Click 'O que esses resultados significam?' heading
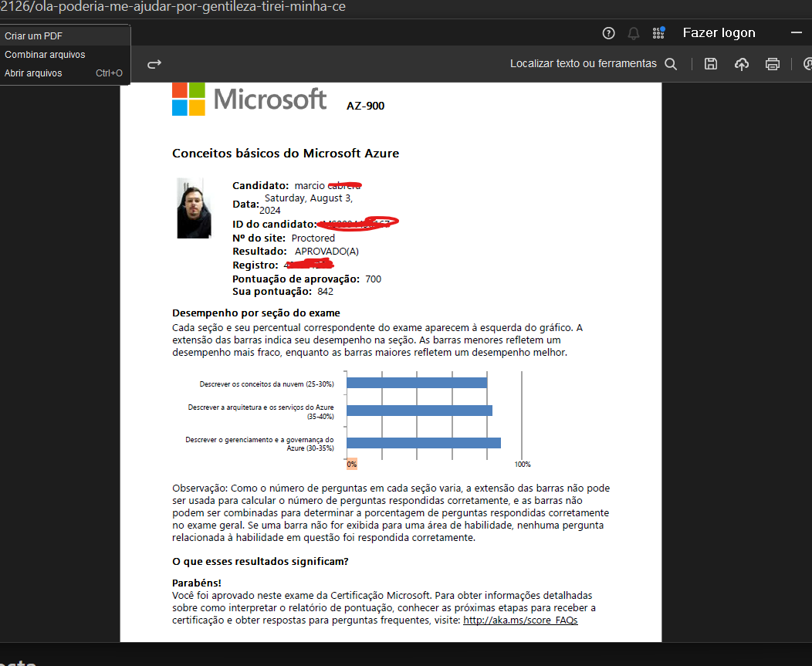The height and width of the screenshot is (666, 812). pyautogui.click(x=260, y=561)
